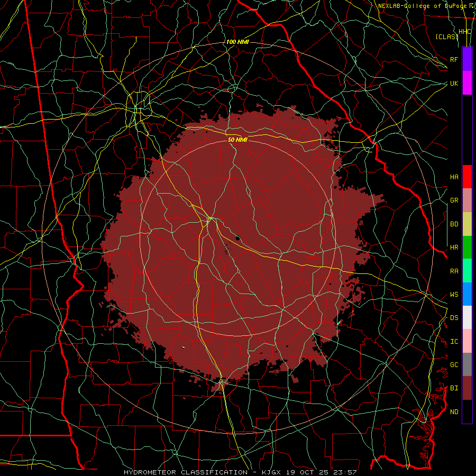Click the "UK" legend label
476x476 pixels.
(454, 83)
